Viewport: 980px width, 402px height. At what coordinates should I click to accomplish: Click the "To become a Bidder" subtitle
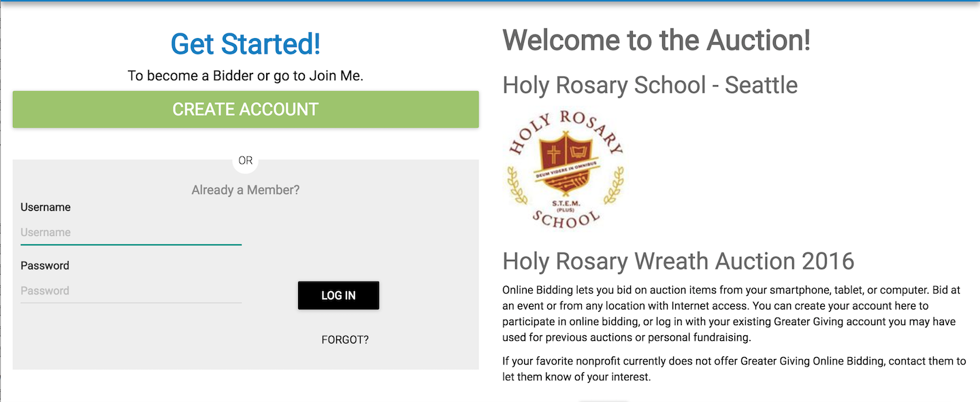(x=245, y=76)
